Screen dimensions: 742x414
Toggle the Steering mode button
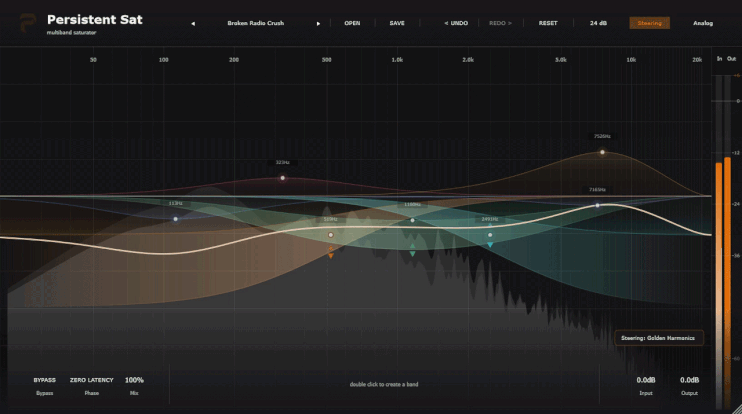coord(649,23)
